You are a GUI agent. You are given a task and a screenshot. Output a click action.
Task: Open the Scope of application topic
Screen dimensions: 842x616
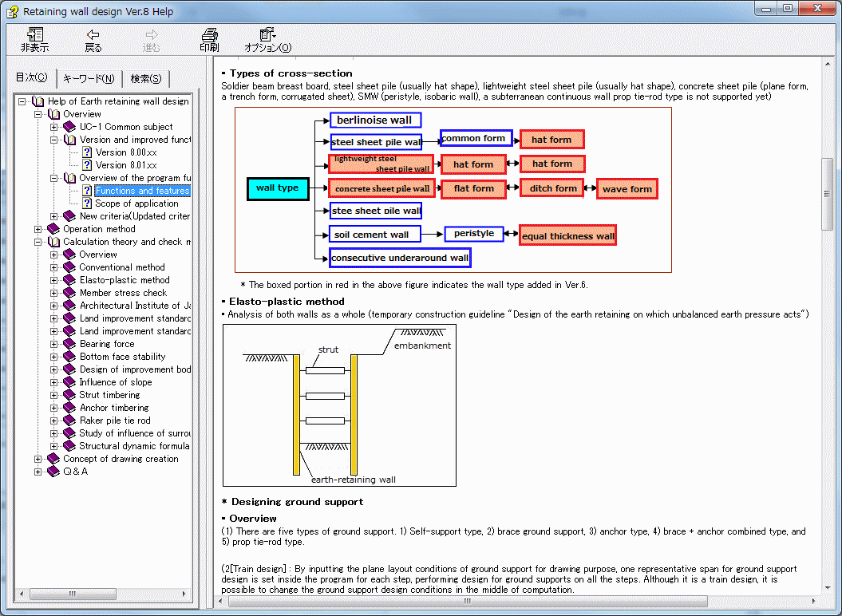click(137, 203)
